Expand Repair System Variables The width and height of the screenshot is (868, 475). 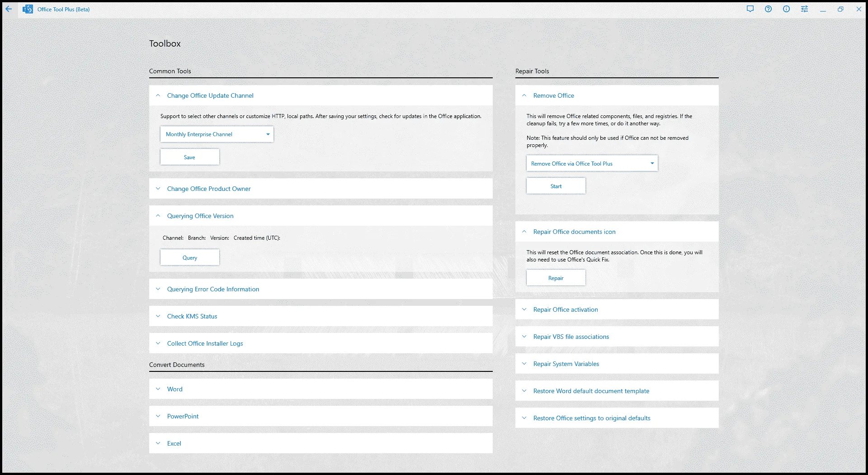[617, 364]
